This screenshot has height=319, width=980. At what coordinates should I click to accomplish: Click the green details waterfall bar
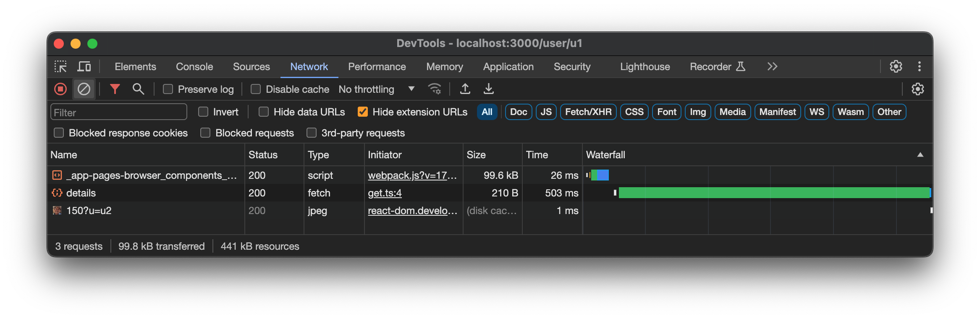click(x=773, y=193)
